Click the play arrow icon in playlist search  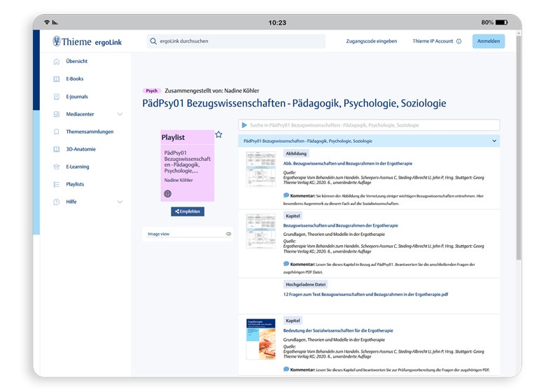[244, 125]
